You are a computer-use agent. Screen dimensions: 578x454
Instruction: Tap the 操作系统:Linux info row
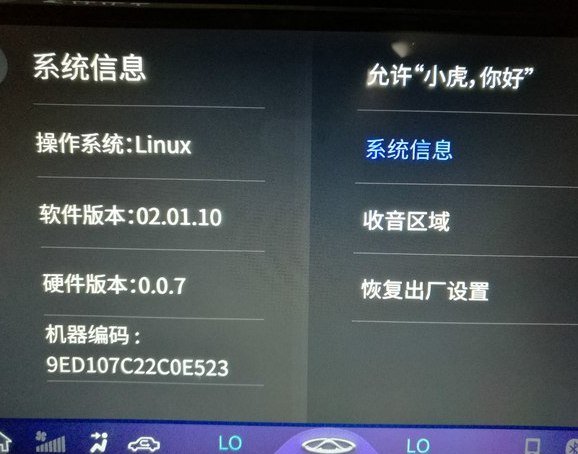tap(114, 144)
